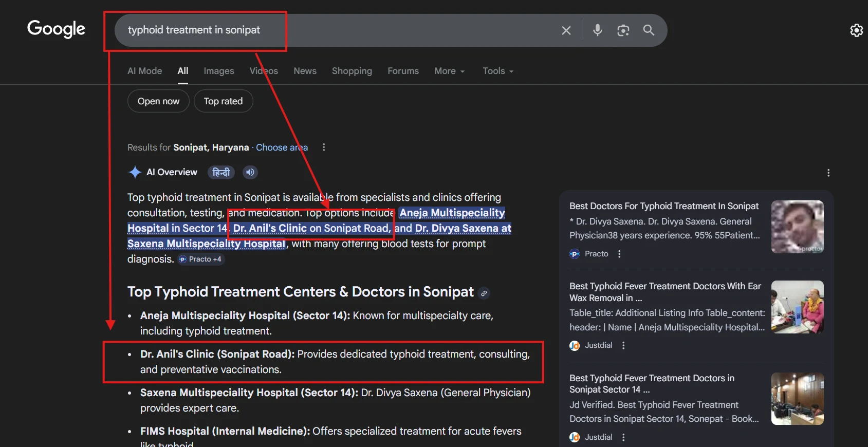Open Best Doctors For Typhoid Treatment In Sonipat

(663, 206)
